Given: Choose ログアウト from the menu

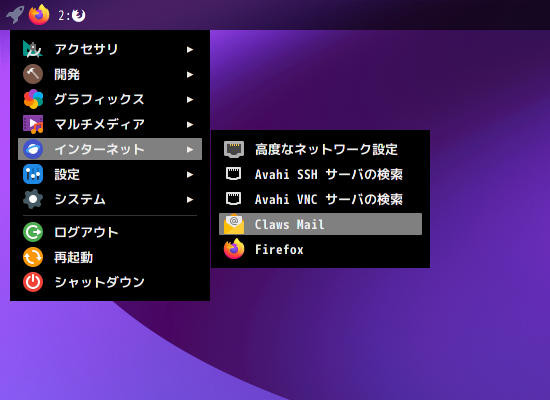Looking at the screenshot, I should 110,232.
